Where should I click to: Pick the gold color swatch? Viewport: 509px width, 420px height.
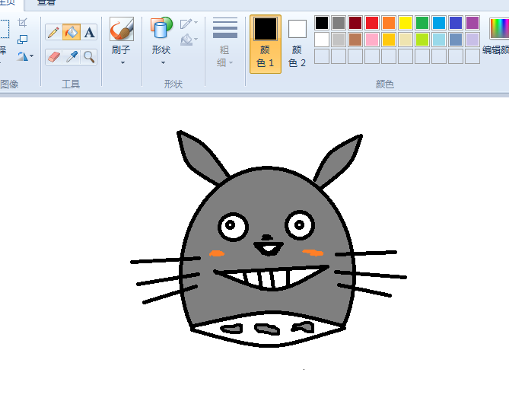[389, 40]
